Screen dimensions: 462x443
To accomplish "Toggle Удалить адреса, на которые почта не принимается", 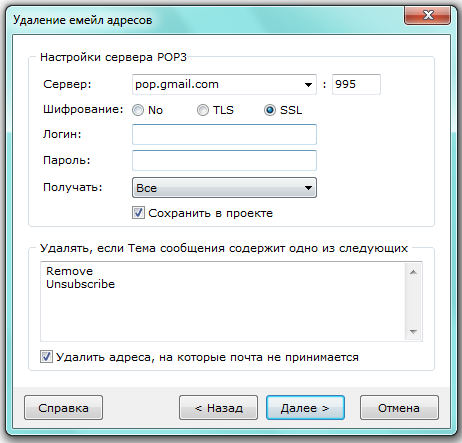I will coord(46,357).
